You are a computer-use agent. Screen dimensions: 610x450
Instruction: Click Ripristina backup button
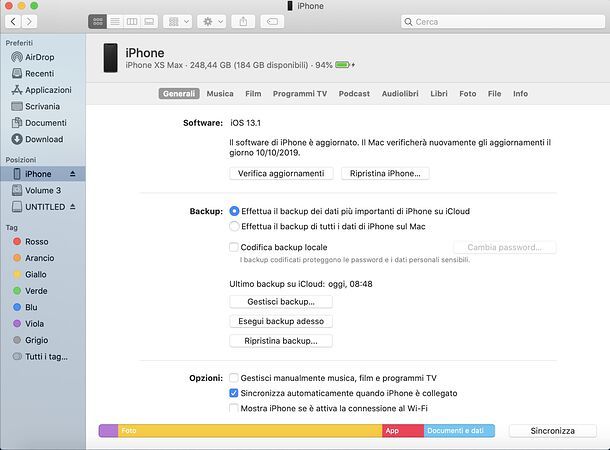click(x=281, y=341)
